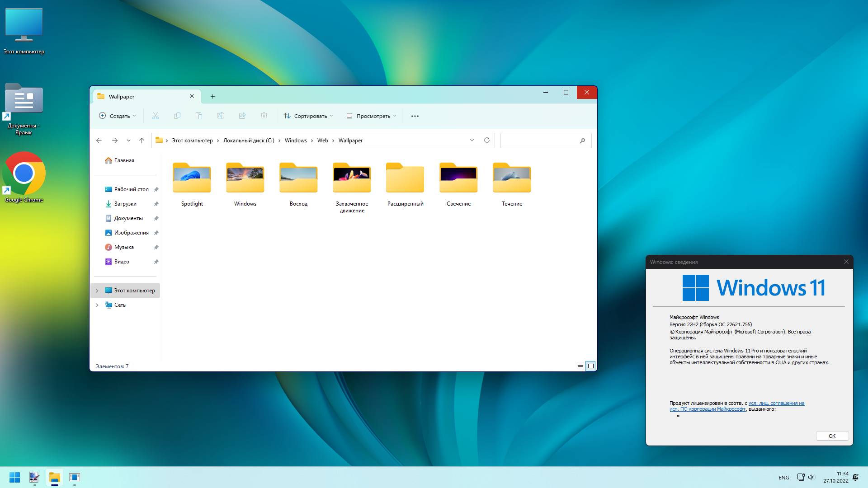
Task: Expand the address bar history dropdown
Action: (x=472, y=141)
